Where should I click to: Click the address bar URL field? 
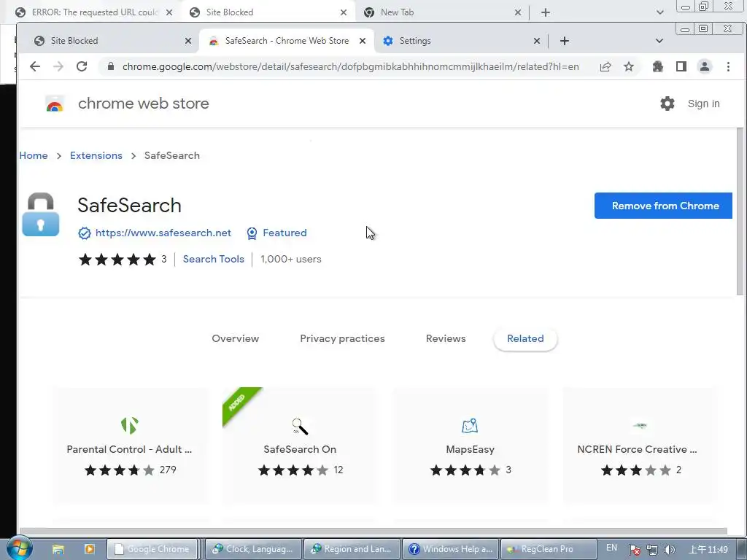click(x=350, y=66)
